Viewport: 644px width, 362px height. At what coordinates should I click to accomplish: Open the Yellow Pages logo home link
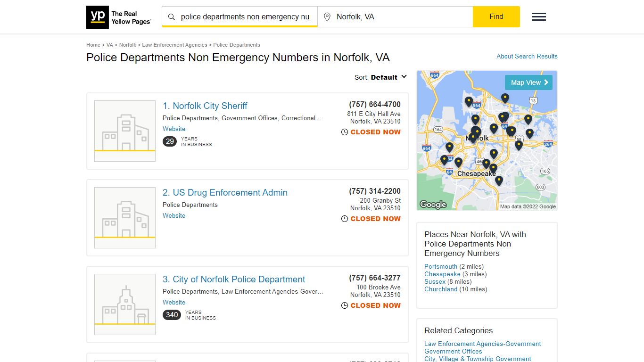tap(119, 17)
